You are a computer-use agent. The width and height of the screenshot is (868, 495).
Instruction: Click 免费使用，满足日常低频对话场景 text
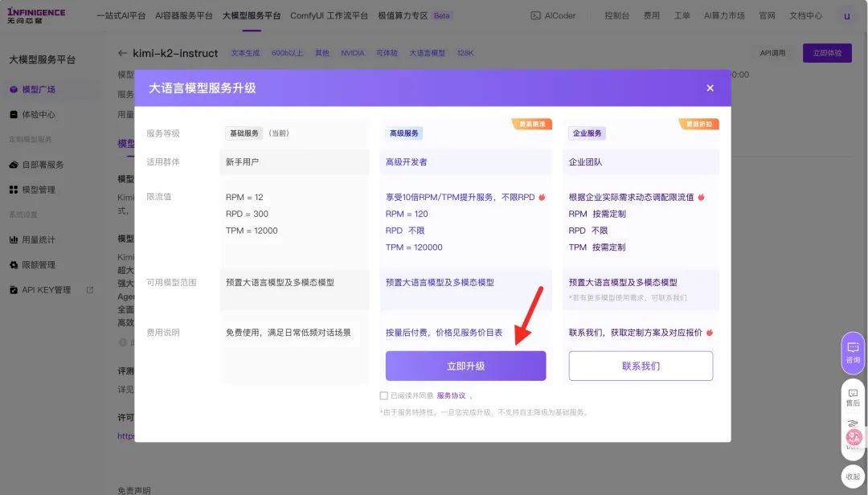[288, 333]
